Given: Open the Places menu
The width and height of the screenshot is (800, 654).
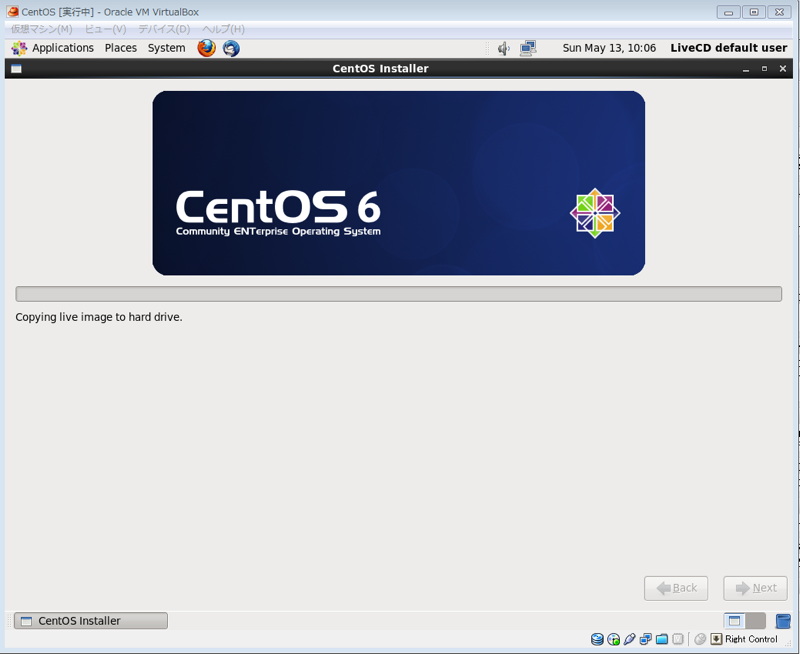Looking at the screenshot, I should [x=121, y=48].
